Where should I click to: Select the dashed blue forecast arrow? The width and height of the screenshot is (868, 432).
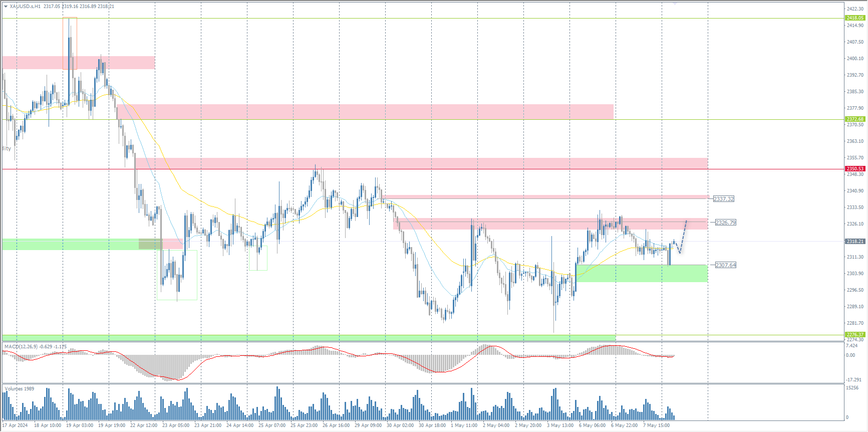tap(682, 237)
